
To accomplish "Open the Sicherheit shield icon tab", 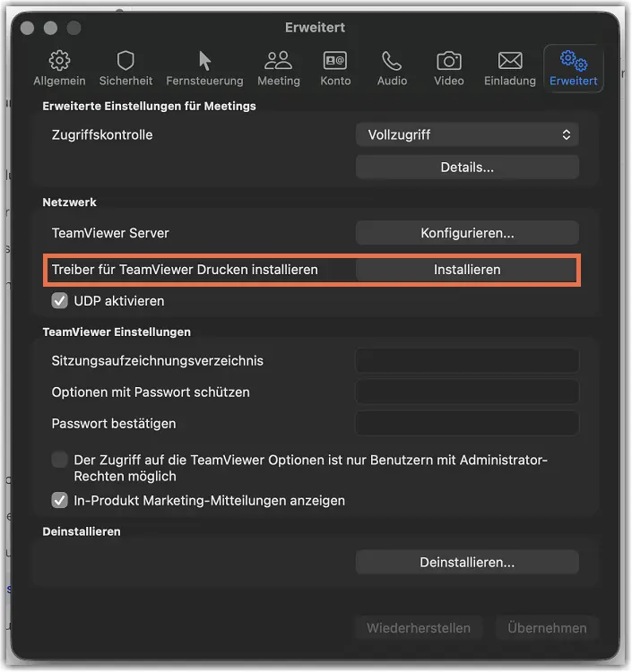I will [x=126, y=69].
